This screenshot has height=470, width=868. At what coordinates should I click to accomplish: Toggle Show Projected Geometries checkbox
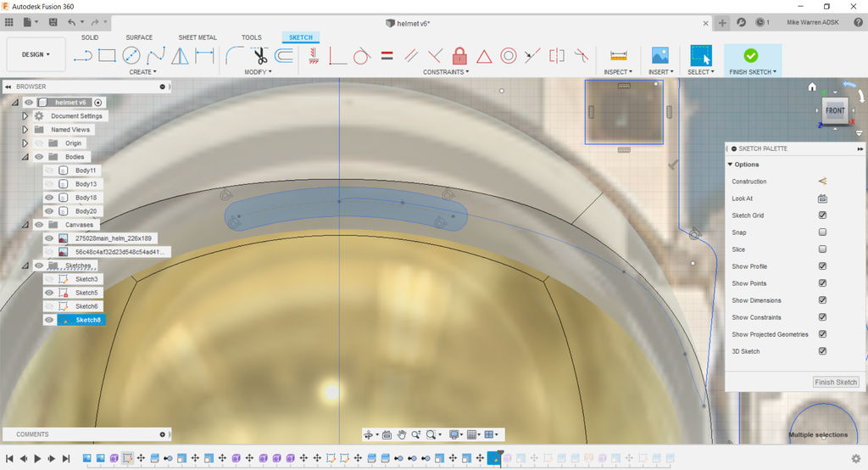pos(822,334)
